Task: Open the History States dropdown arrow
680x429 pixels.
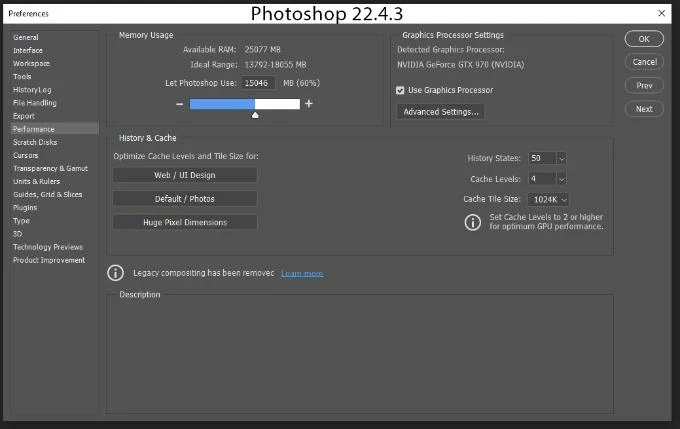Action: 561,158
